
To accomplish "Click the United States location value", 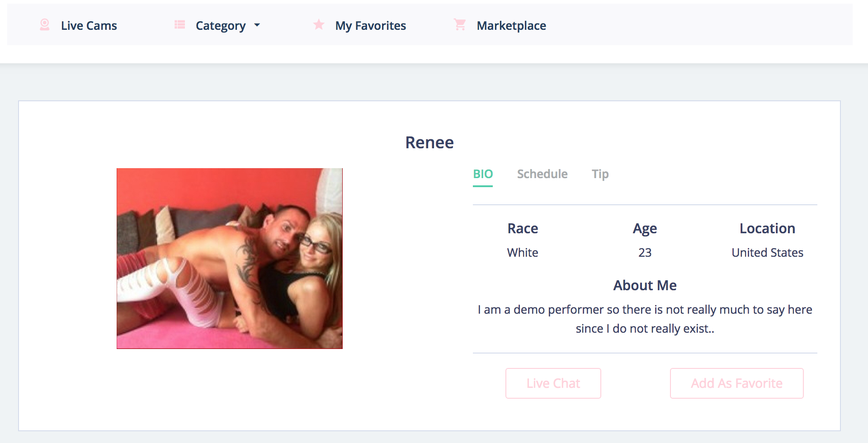I will [x=768, y=253].
